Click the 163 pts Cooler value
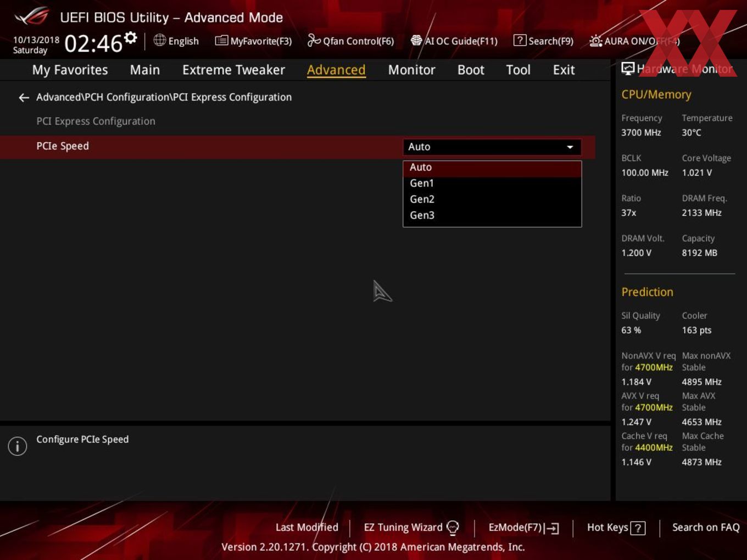747x560 pixels. click(696, 330)
